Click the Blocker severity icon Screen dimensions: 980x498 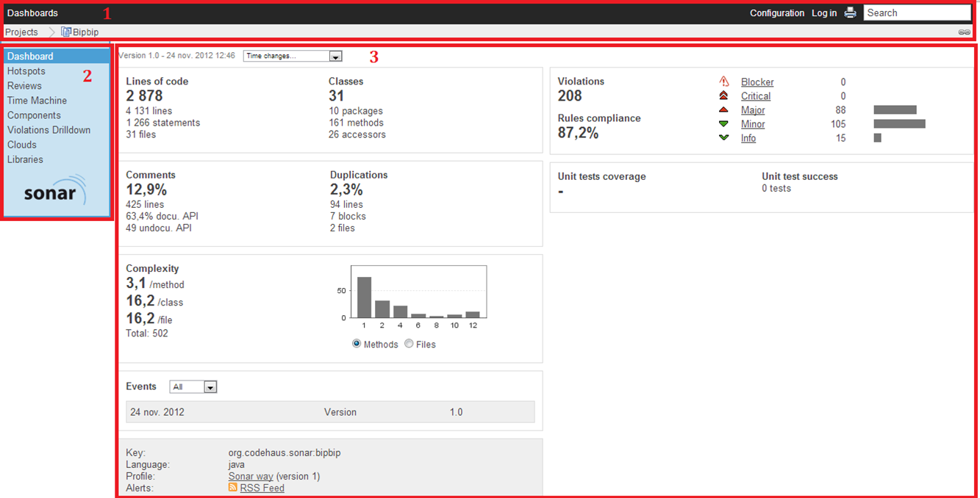[724, 82]
